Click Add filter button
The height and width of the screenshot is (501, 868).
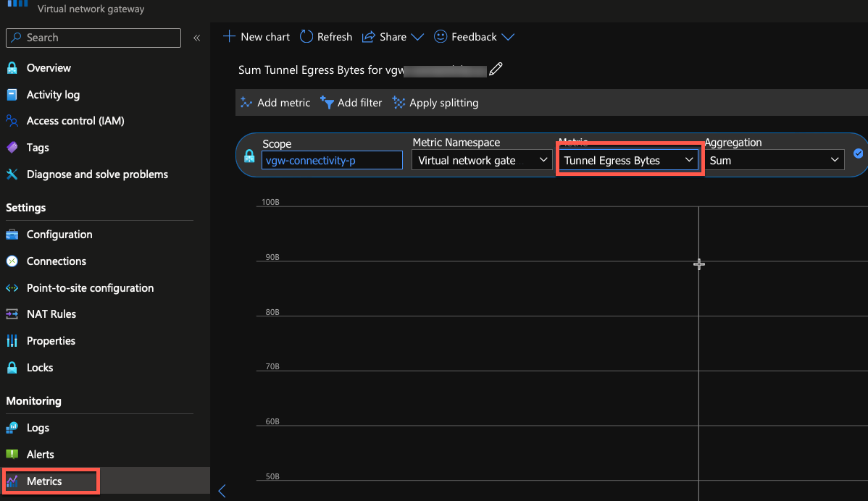pos(351,103)
